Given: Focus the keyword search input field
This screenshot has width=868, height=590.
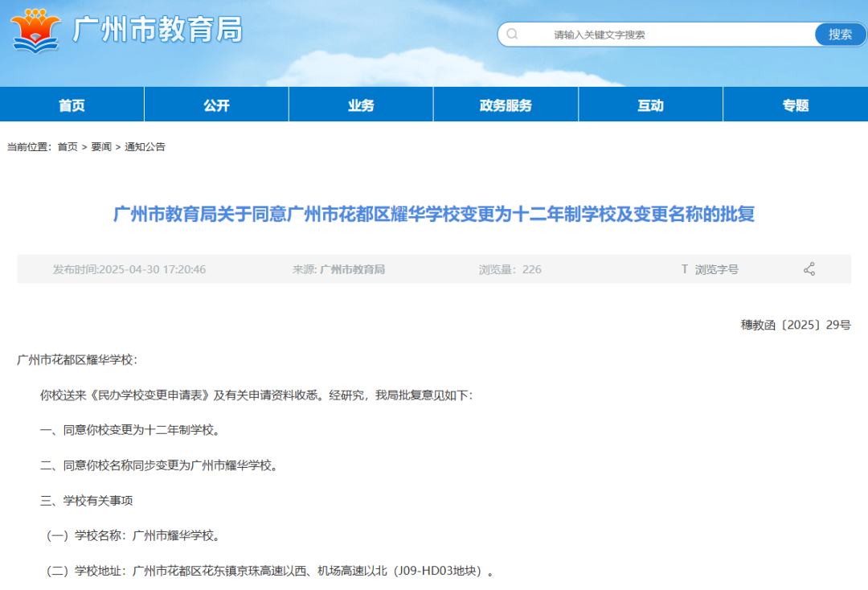Looking at the screenshot, I should click(659, 35).
